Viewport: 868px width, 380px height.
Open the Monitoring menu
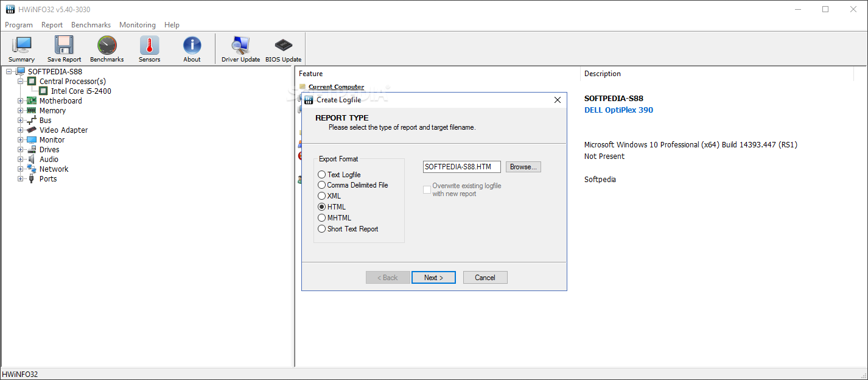click(138, 25)
